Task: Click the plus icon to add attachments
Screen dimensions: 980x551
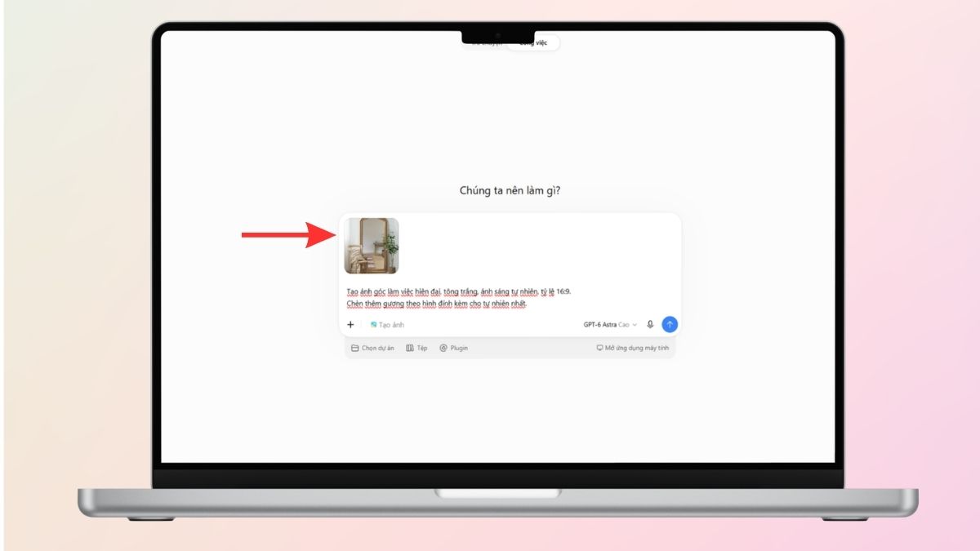Action: [350, 325]
